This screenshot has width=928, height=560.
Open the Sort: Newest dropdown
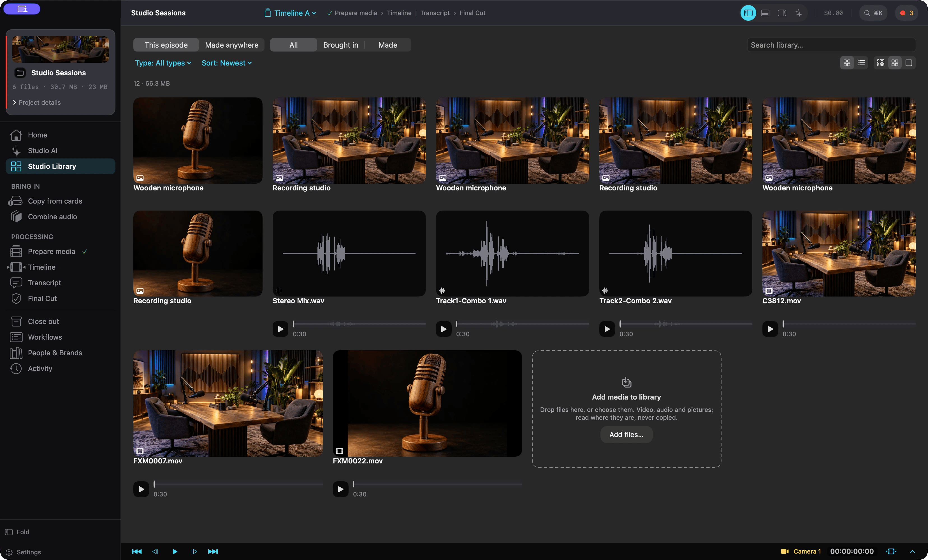tap(227, 63)
